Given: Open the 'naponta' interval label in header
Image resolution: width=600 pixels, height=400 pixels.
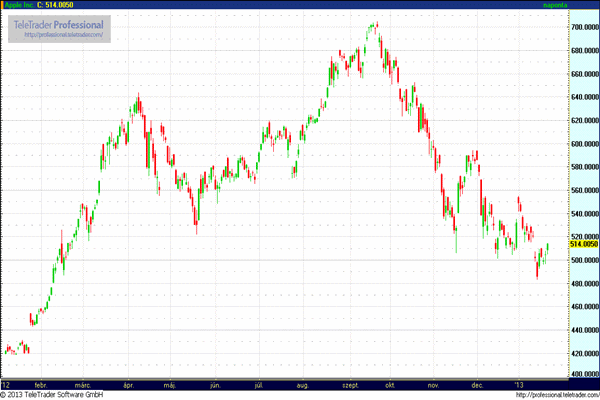Looking at the screenshot, I should [x=583, y=5].
